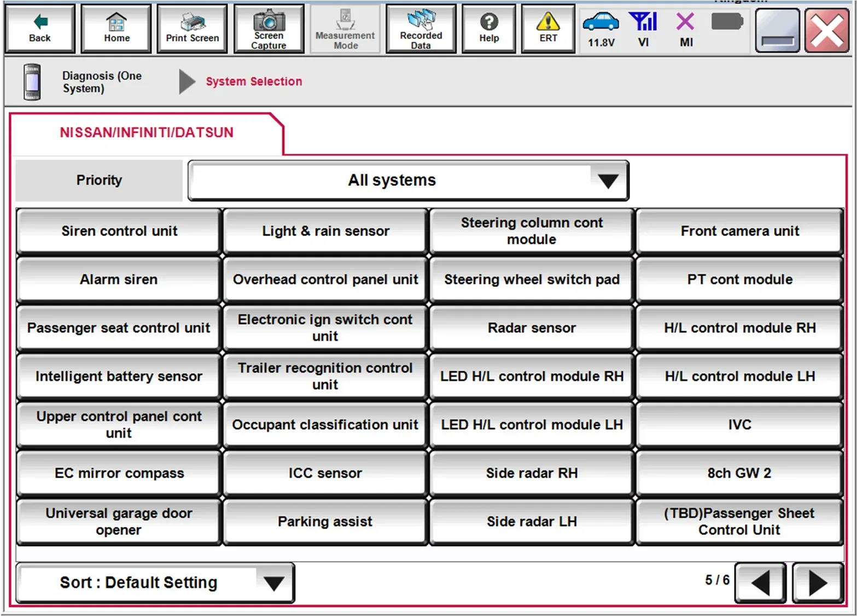Select Side radar LH
The height and width of the screenshot is (616, 857).
(x=532, y=521)
